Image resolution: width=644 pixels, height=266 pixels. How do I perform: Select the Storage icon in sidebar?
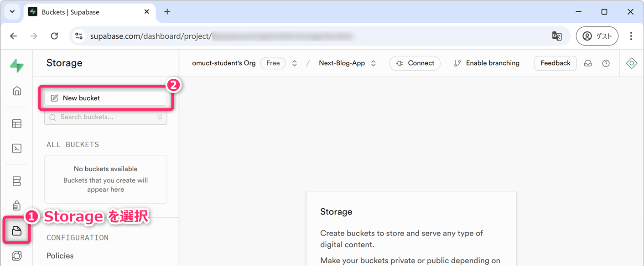17,231
